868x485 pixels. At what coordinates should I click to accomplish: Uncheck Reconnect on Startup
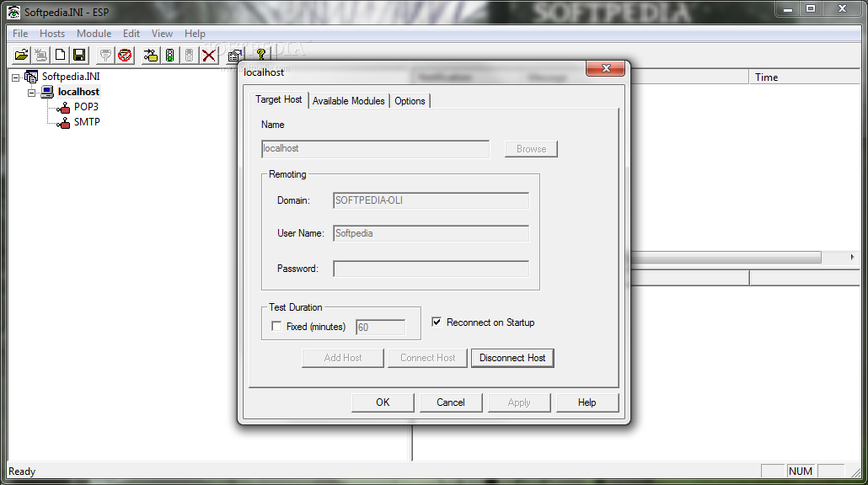[437, 322]
